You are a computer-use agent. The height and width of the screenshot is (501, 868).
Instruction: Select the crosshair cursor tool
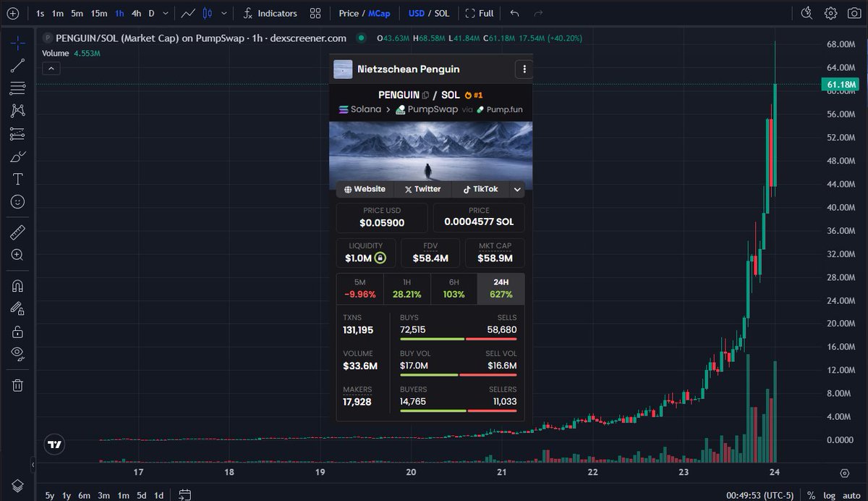click(17, 43)
